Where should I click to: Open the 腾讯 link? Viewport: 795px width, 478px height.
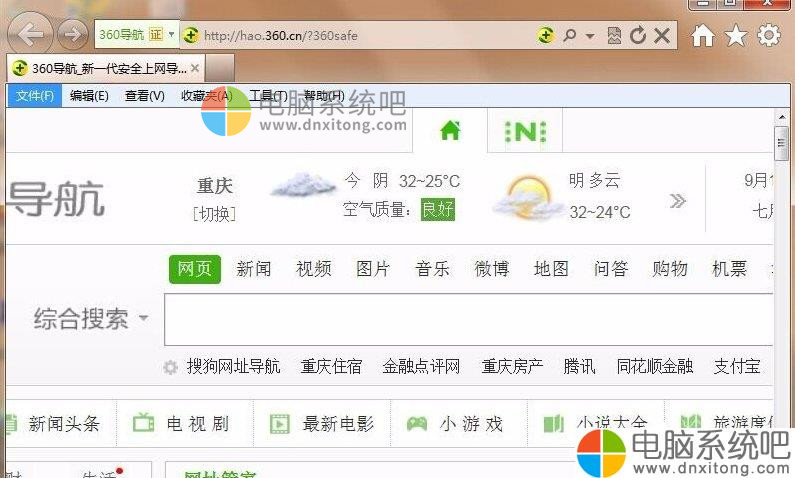tap(580, 366)
